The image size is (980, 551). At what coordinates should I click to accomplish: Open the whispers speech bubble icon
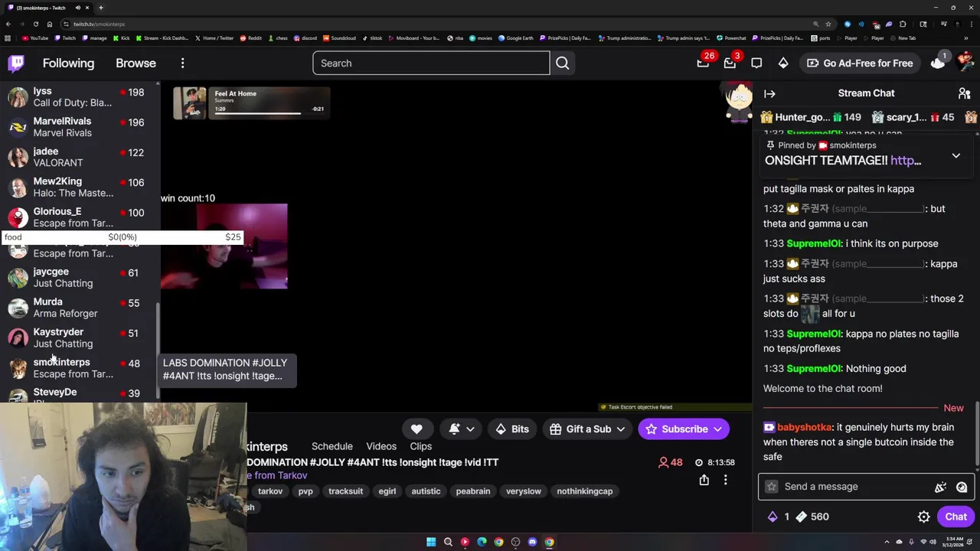point(756,63)
